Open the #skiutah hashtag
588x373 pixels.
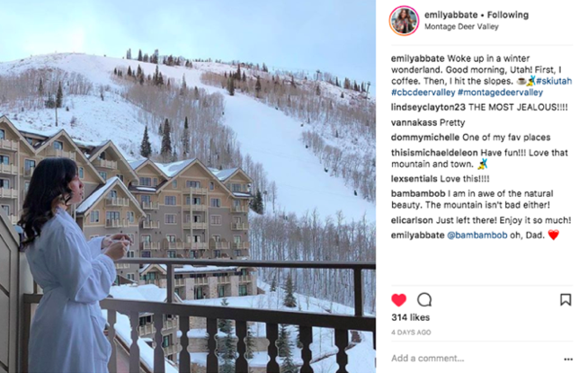(554, 81)
